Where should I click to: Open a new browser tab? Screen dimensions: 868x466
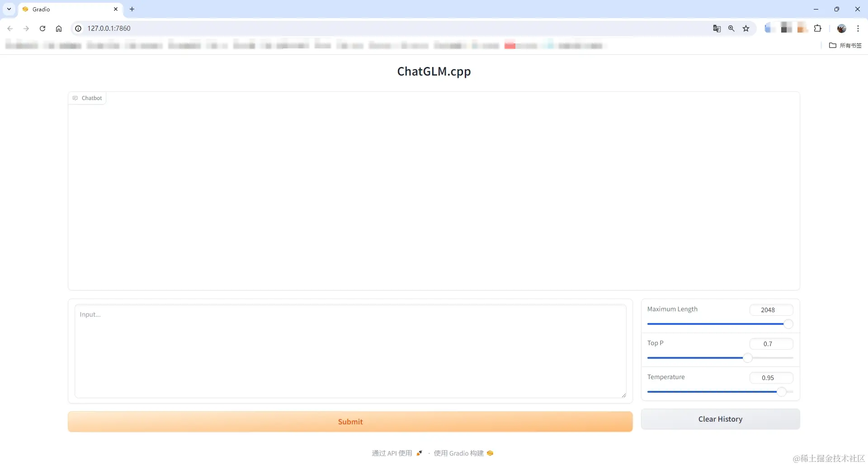pos(132,9)
